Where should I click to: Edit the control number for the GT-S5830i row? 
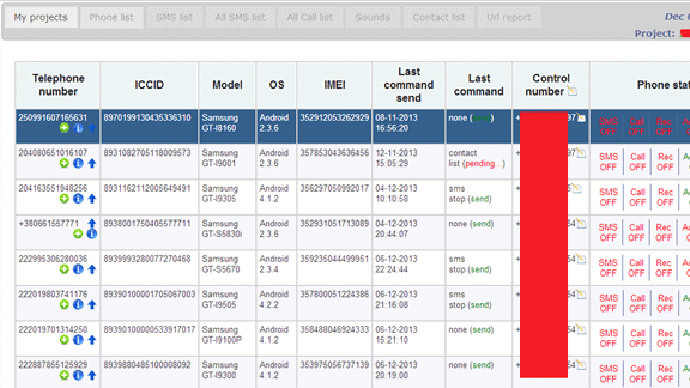tap(581, 224)
